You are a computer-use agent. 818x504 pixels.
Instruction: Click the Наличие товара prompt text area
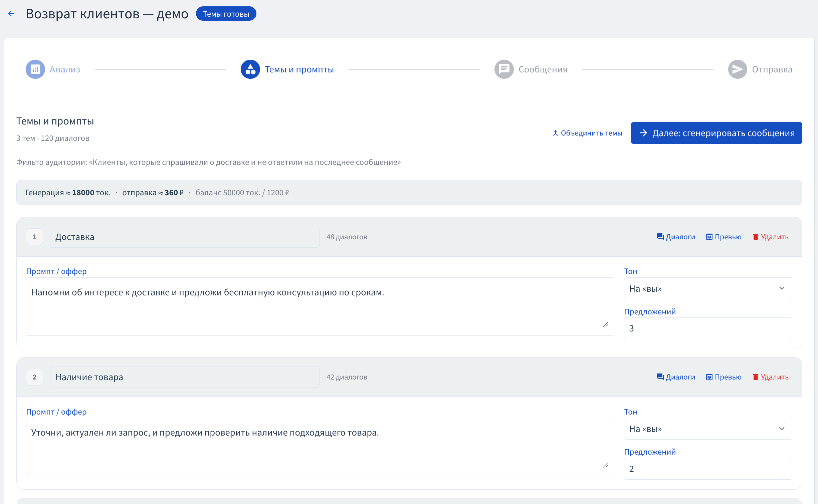320,447
